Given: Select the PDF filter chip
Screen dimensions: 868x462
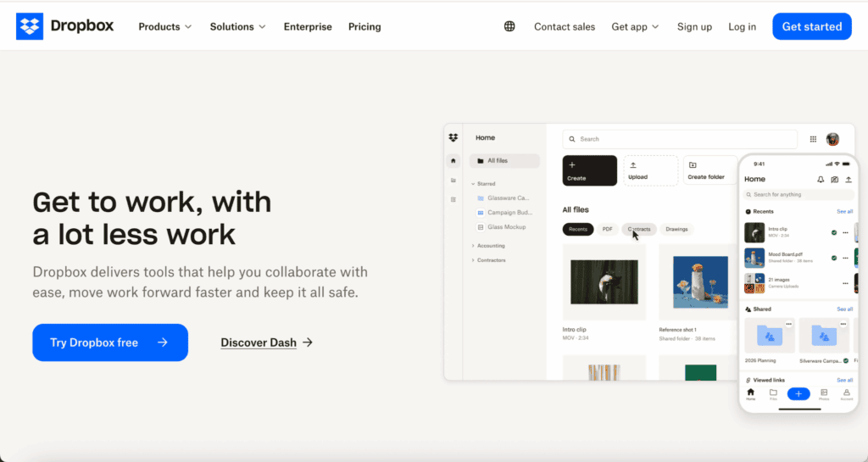Looking at the screenshot, I should point(607,229).
